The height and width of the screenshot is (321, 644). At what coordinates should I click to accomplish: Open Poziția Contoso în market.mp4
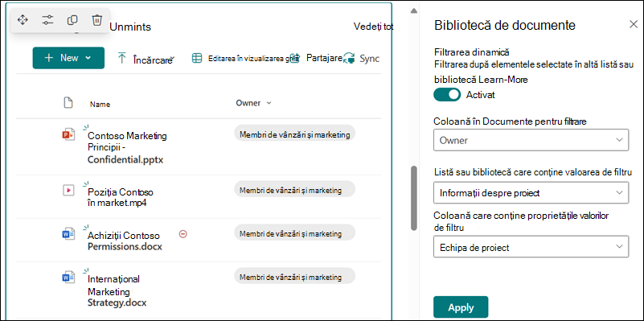point(121,197)
